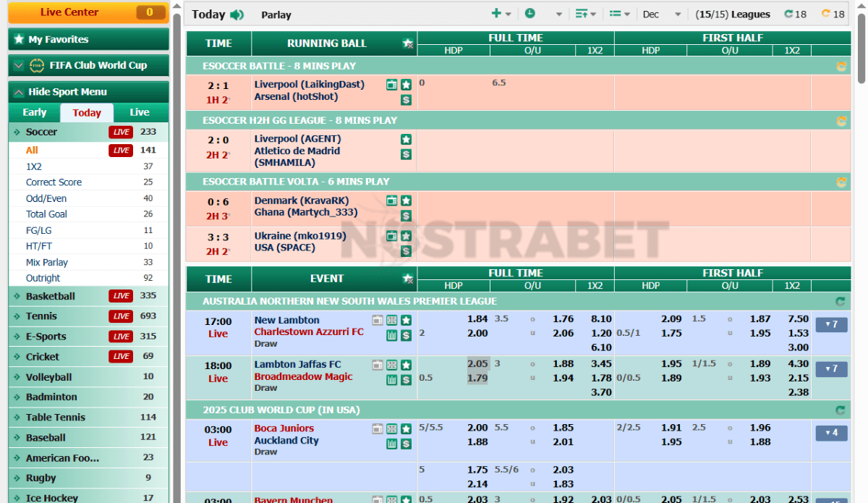Collapse the Hide Sport Menu header
Screen dimensions: 868x503
88,92
